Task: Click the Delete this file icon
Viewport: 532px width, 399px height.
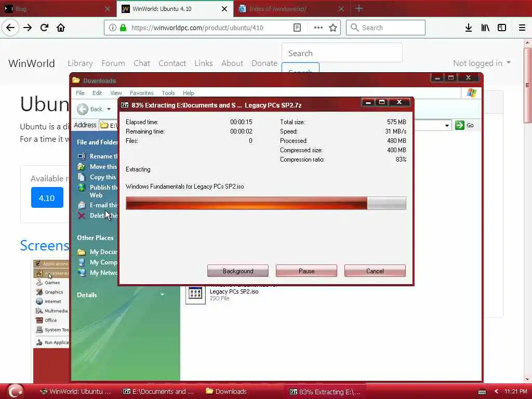Action: (x=82, y=216)
